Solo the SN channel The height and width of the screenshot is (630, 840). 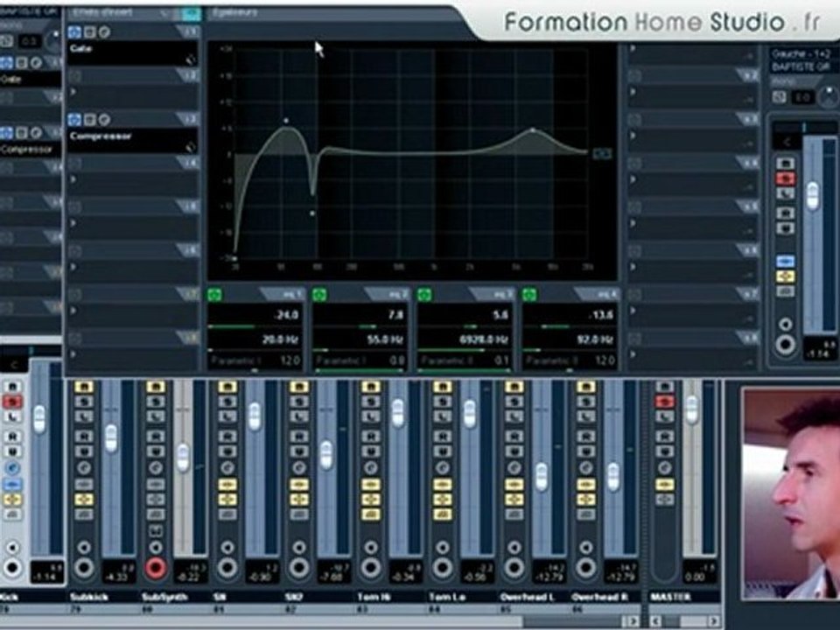click(x=227, y=402)
